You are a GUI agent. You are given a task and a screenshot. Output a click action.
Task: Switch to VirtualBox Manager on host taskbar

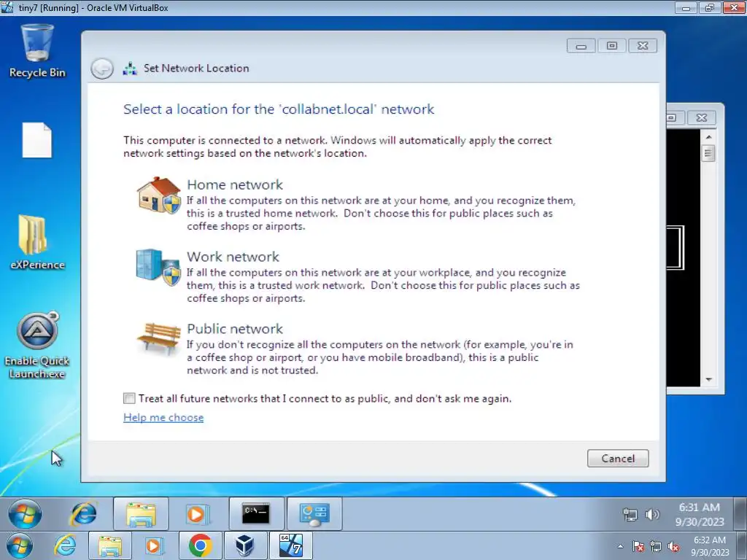[x=245, y=546]
